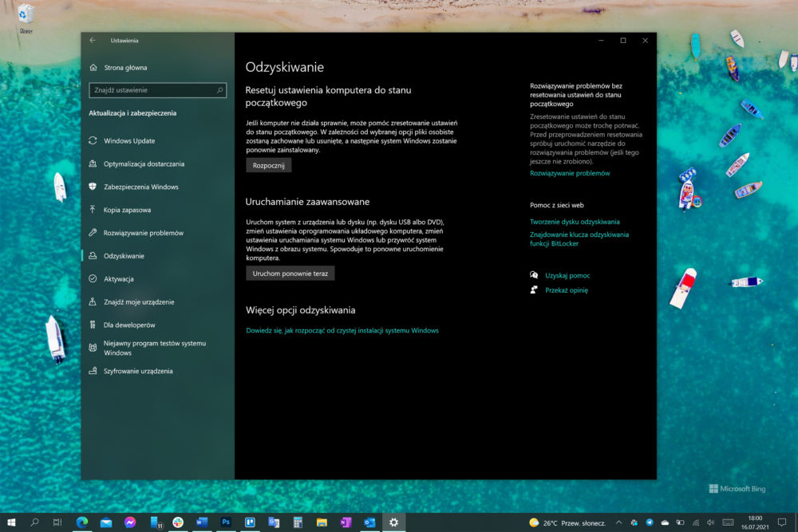Click the Przekaż opinię feedback icon
Viewport: 798px width, 532px height.
[x=534, y=290]
